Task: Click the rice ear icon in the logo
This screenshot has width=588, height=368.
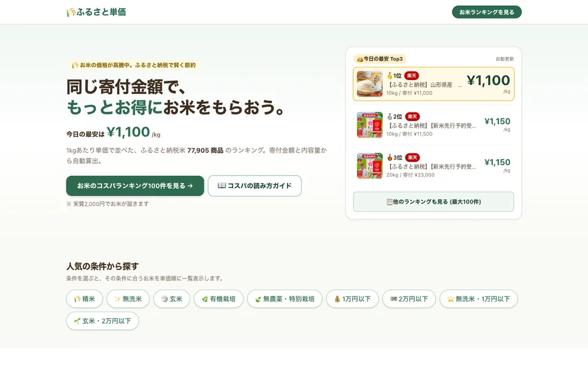Action: coord(70,12)
